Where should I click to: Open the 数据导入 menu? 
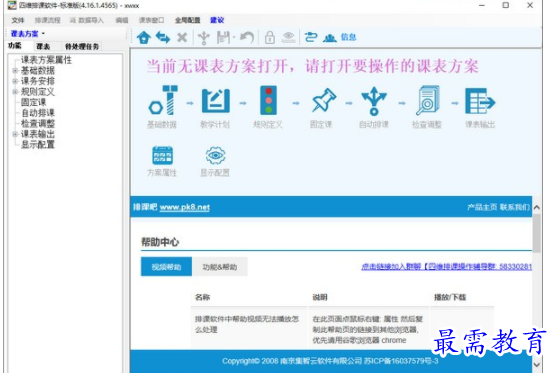point(87,20)
